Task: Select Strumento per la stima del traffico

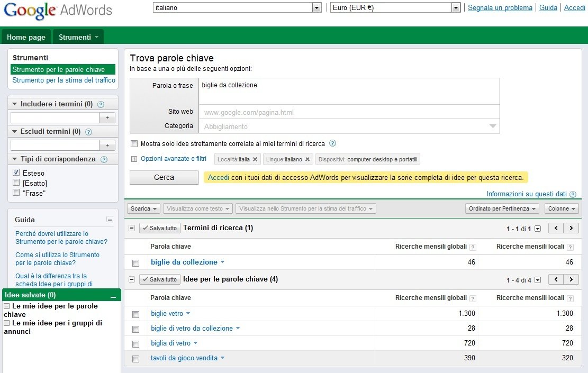Action: (64, 80)
